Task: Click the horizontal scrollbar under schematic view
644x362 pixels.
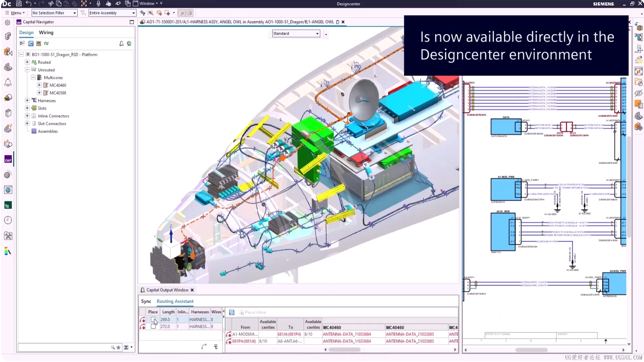Action: pos(531,350)
